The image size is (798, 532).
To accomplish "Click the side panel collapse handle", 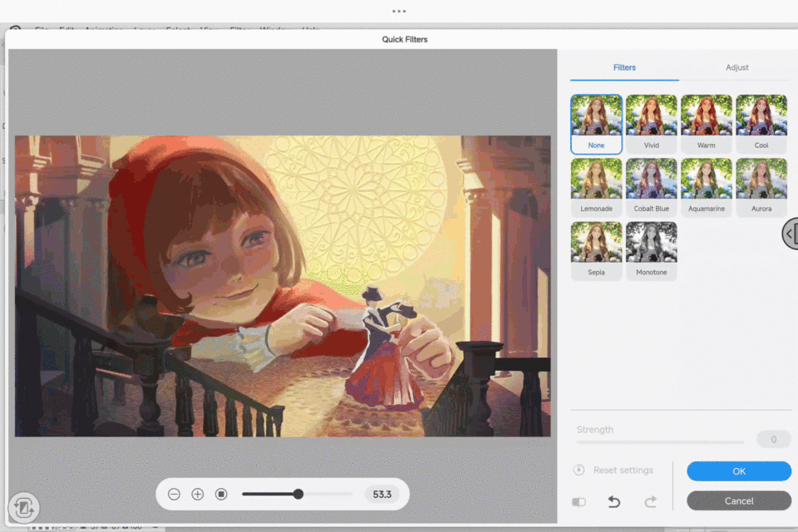I will click(x=790, y=234).
